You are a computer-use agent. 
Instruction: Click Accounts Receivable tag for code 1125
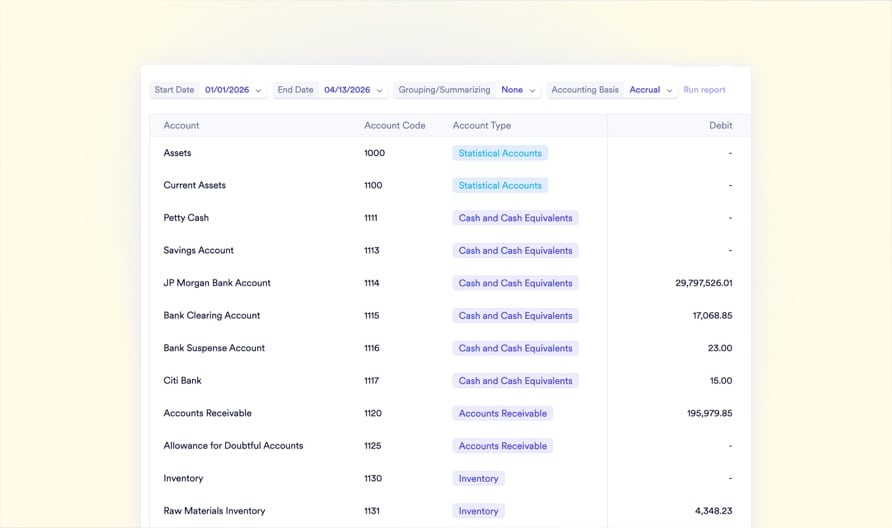tap(503, 446)
